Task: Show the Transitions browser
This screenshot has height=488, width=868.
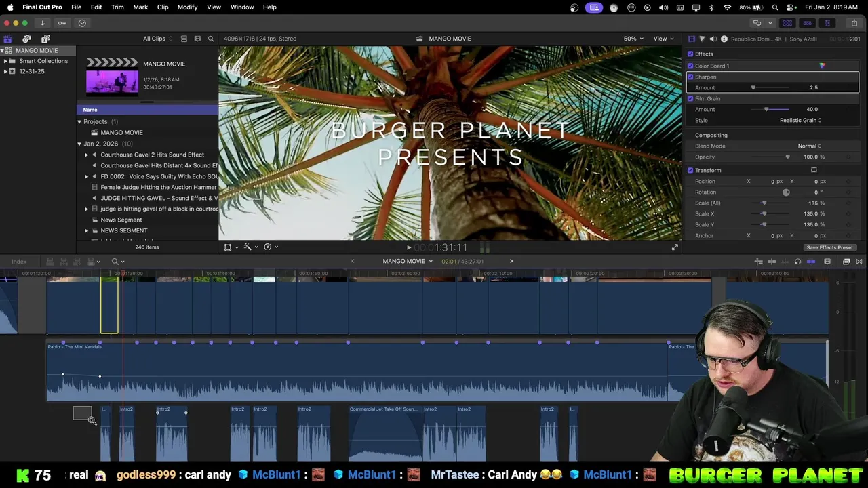Action: 859,262
